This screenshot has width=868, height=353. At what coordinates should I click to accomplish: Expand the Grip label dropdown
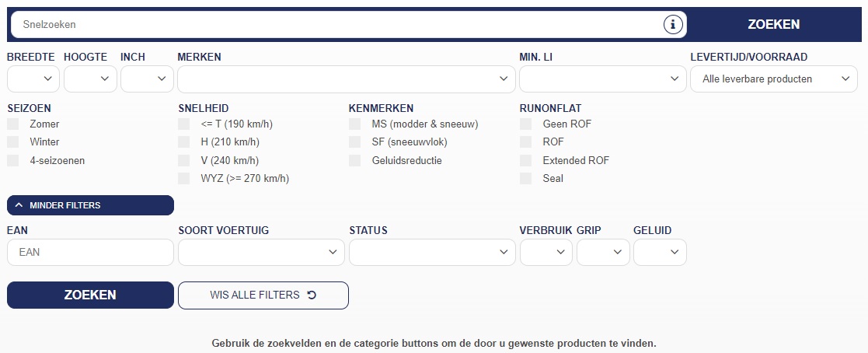click(x=603, y=252)
